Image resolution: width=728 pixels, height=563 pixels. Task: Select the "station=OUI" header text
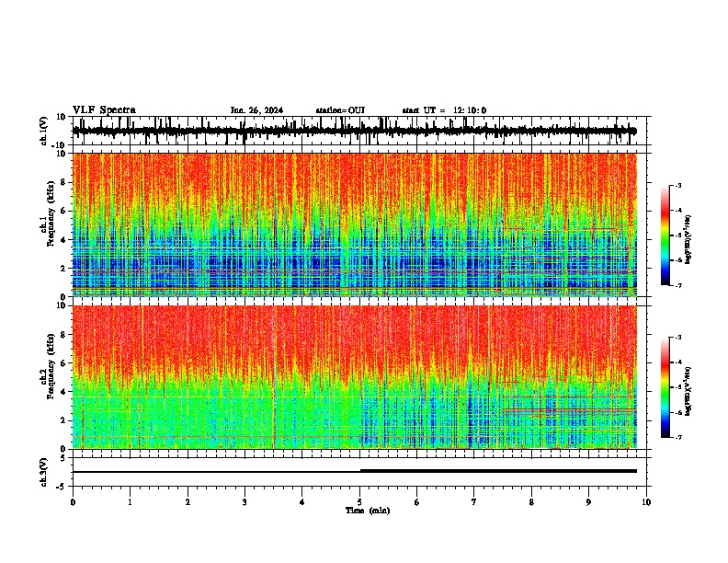pyautogui.click(x=340, y=110)
